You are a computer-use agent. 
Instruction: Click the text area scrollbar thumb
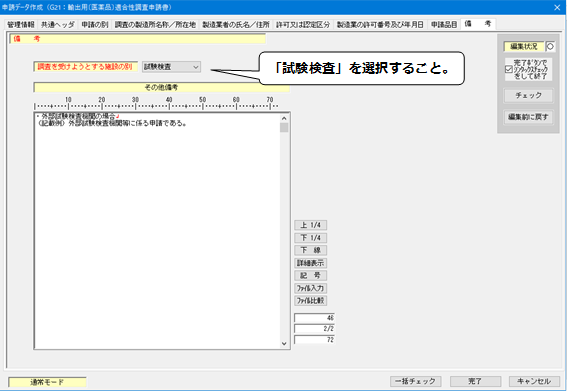pyautogui.click(x=284, y=128)
